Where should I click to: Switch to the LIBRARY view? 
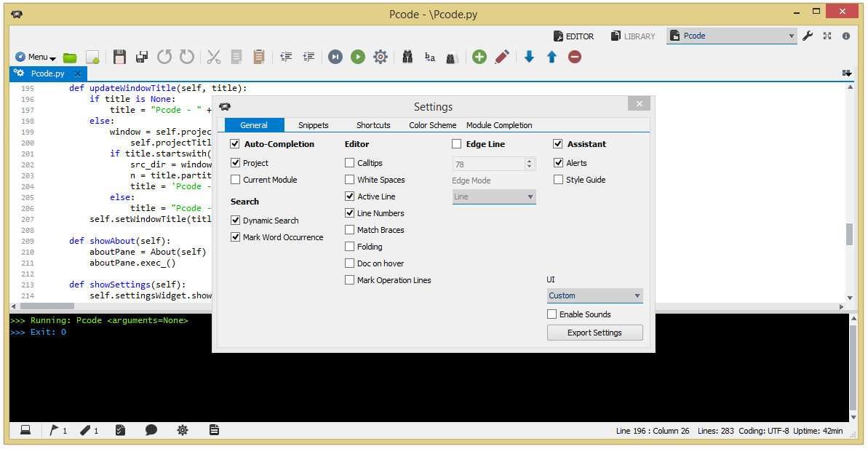[633, 36]
